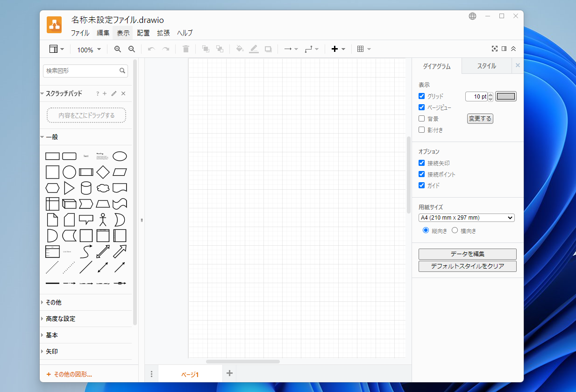The image size is (576, 392).
Task: Collapse the 一般 shape section
Action: click(x=86, y=137)
